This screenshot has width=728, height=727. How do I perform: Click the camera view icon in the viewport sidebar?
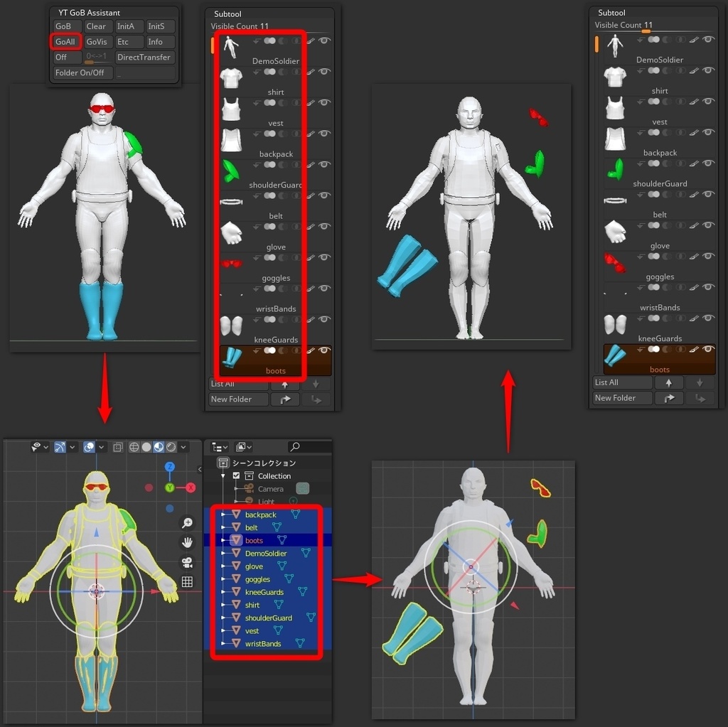click(188, 562)
